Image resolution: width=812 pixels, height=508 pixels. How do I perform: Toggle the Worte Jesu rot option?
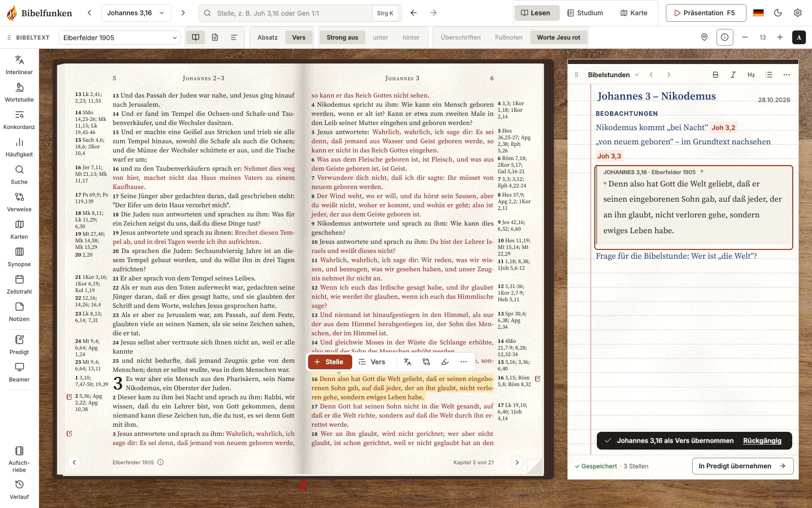(x=558, y=37)
